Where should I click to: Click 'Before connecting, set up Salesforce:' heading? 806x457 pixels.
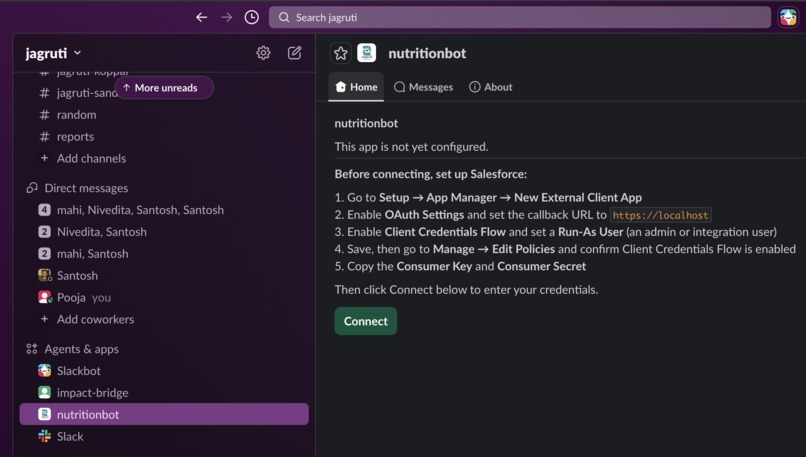pos(431,174)
